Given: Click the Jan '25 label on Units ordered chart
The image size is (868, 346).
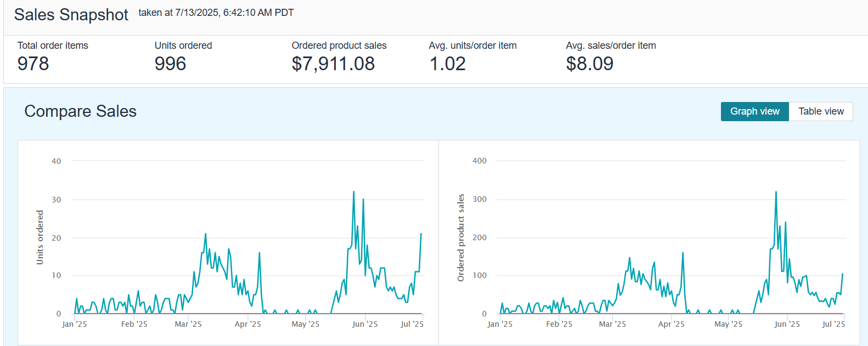Looking at the screenshot, I should point(75,324).
